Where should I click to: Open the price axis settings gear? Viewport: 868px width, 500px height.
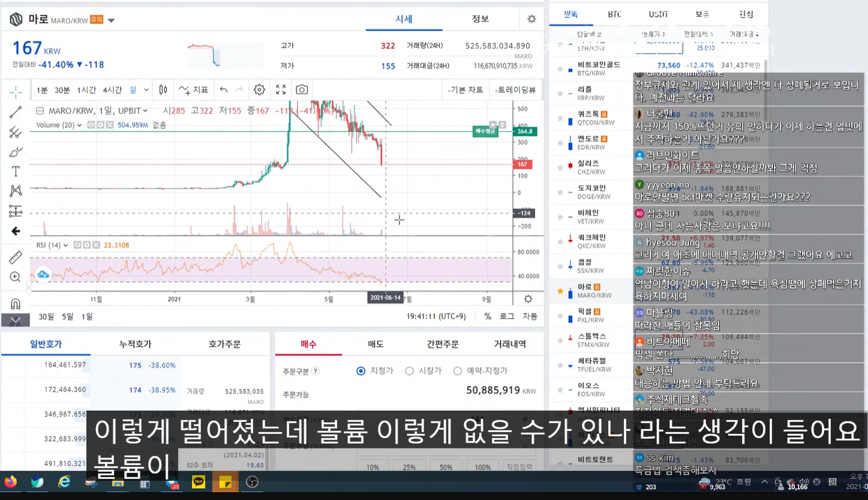(x=528, y=299)
